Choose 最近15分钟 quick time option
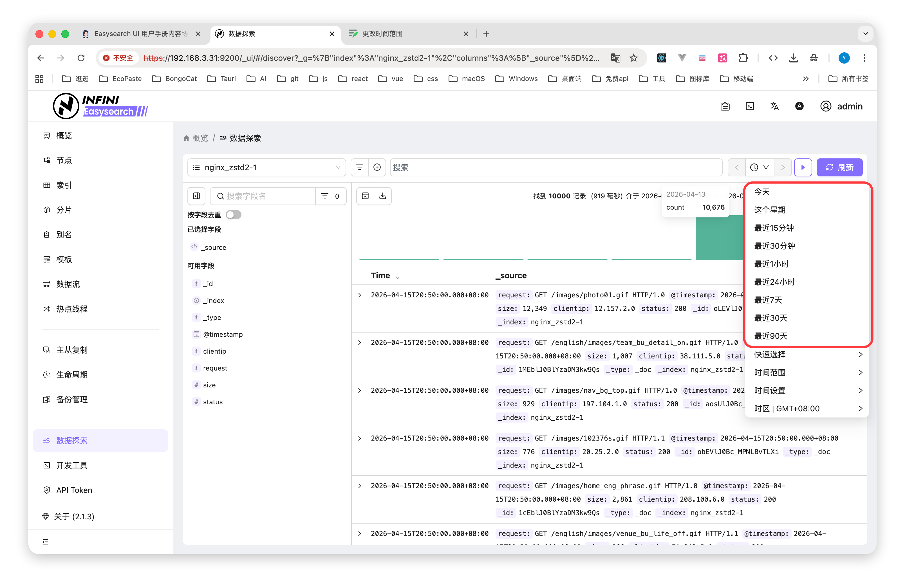Image resolution: width=905 pixels, height=588 pixels. pyautogui.click(x=774, y=228)
